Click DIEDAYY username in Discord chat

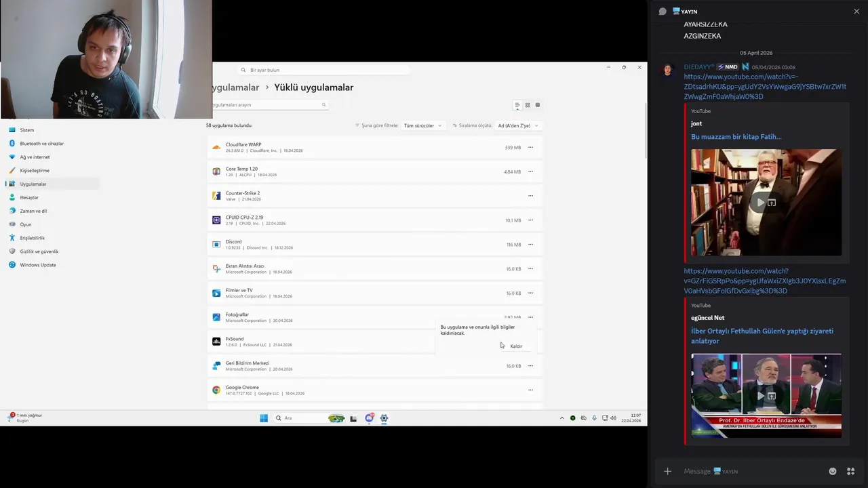pyautogui.click(x=698, y=67)
